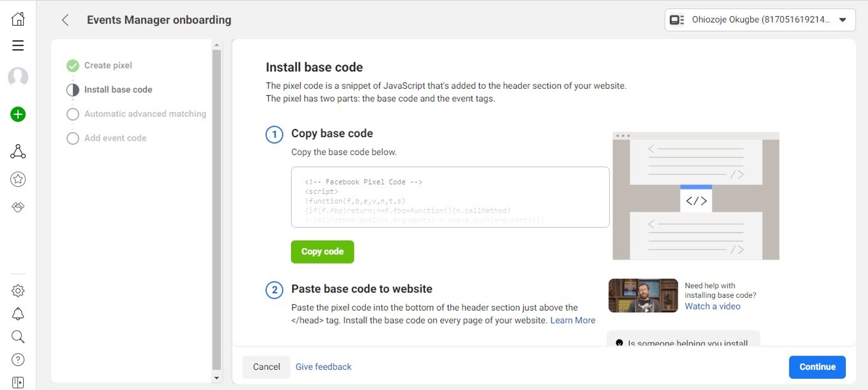Select the Add event code step circle
The image size is (868, 390).
[73, 138]
